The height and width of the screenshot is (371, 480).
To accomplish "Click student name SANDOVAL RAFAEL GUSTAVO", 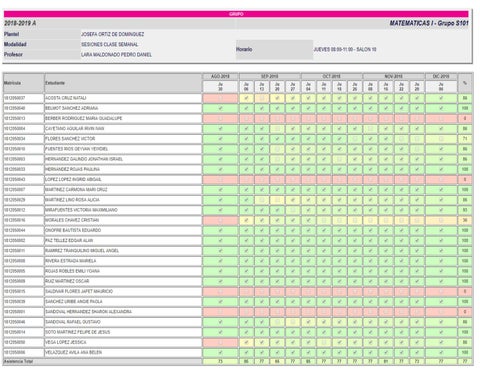I will coord(73,322).
